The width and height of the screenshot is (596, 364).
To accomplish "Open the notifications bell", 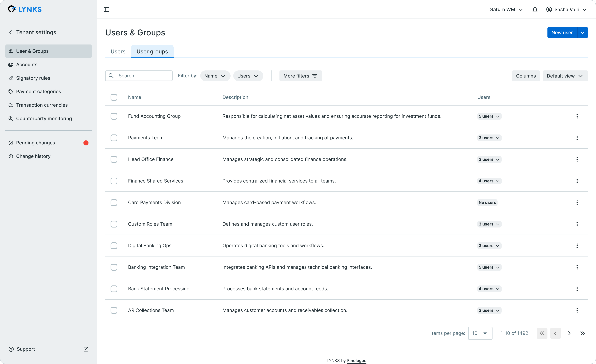I will (x=535, y=9).
